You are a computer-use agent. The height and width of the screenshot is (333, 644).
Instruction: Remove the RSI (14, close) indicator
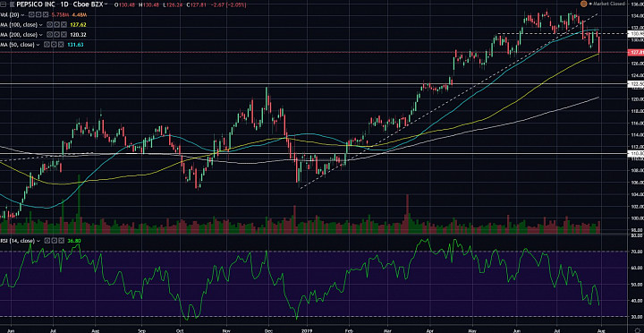[61, 241]
